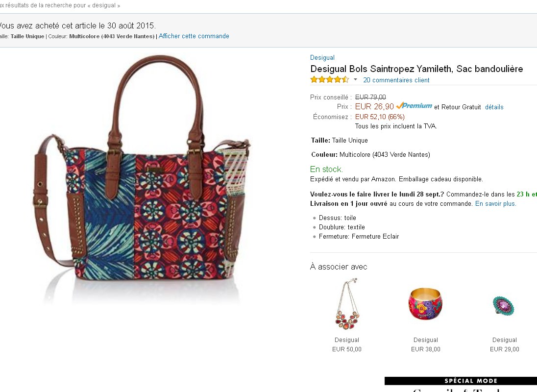The height and width of the screenshot is (392, 537).
Task: Click the product title Desigual Bols Saintropez
Action: click(416, 69)
